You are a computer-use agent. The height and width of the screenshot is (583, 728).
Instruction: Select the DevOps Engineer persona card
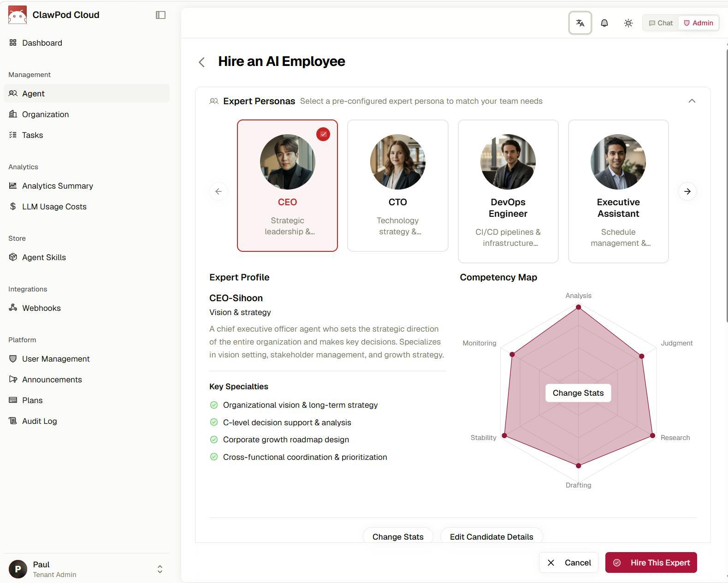click(508, 191)
